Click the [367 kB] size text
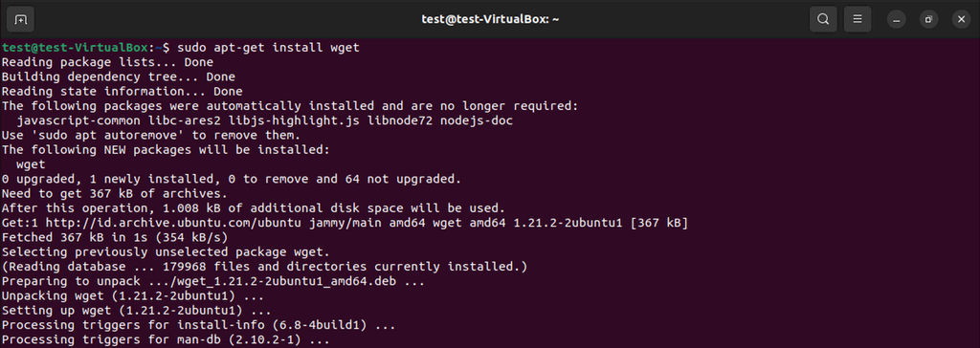The image size is (980, 348). click(x=659, y=223)
